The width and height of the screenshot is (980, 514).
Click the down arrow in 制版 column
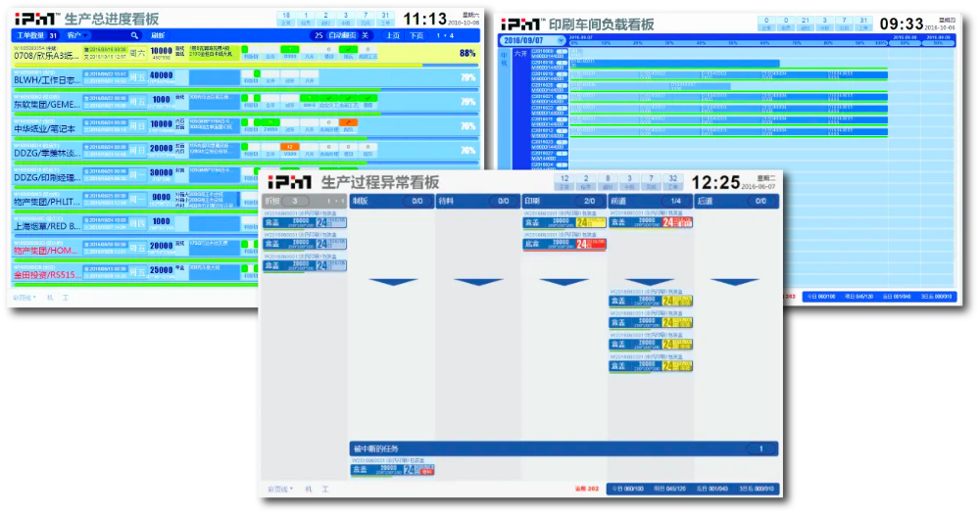coord(395,282)
